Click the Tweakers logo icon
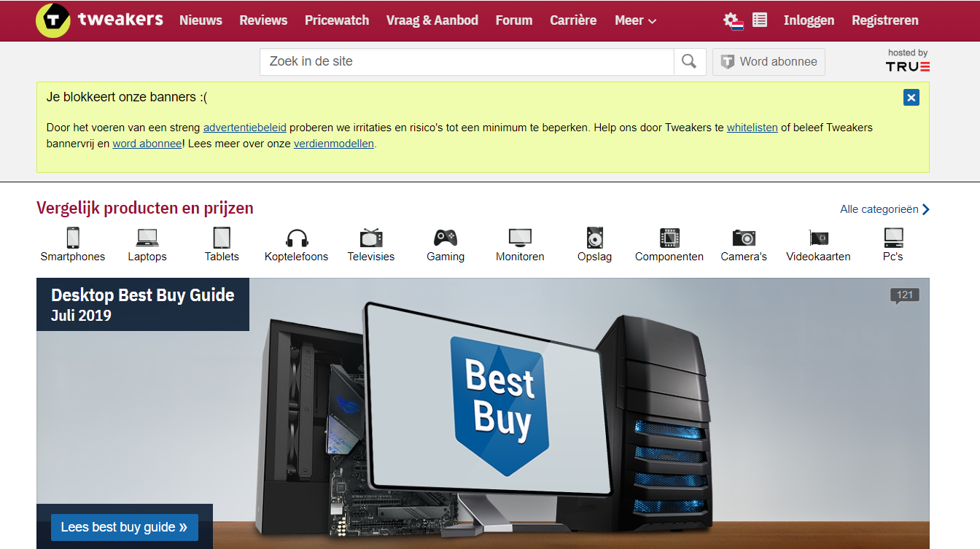The image size is (980, 549). pos(53,20)
